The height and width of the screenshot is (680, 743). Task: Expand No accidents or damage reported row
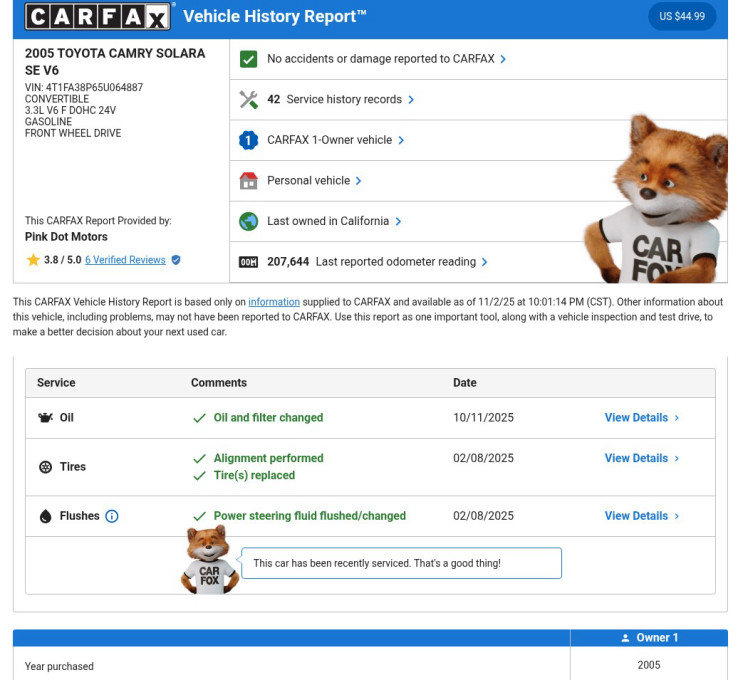click(386, 59)
